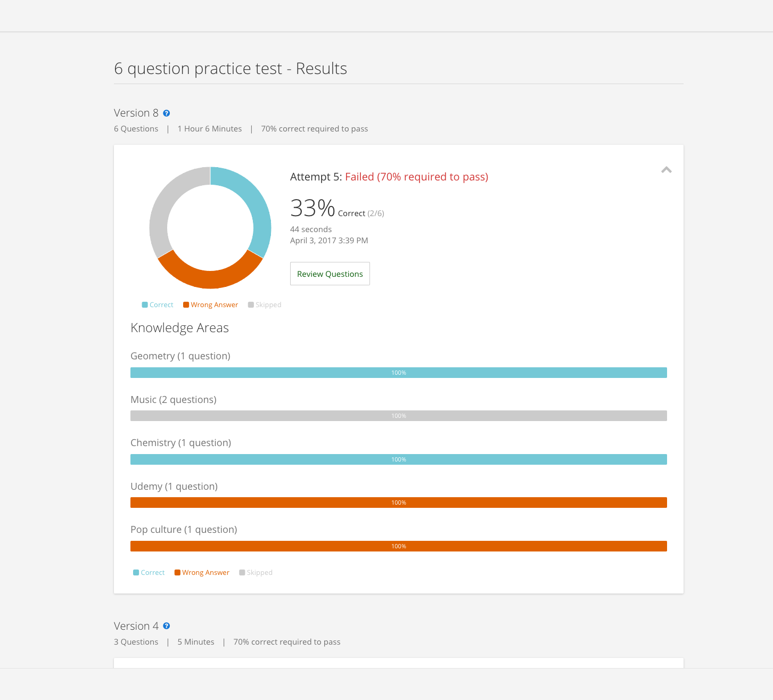Click the Chemistry 100% progress bar
Viewport: 773px width, 700px height.
tap(399, 459)
